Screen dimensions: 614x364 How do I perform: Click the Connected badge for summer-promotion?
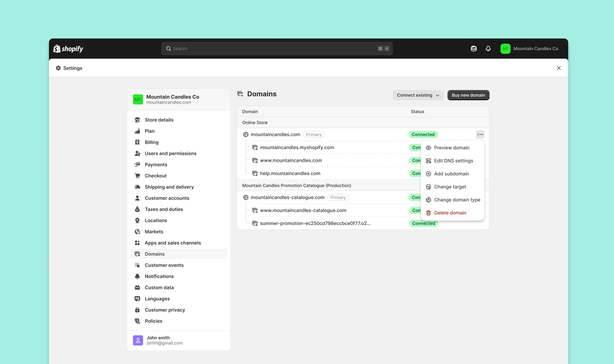423,223
